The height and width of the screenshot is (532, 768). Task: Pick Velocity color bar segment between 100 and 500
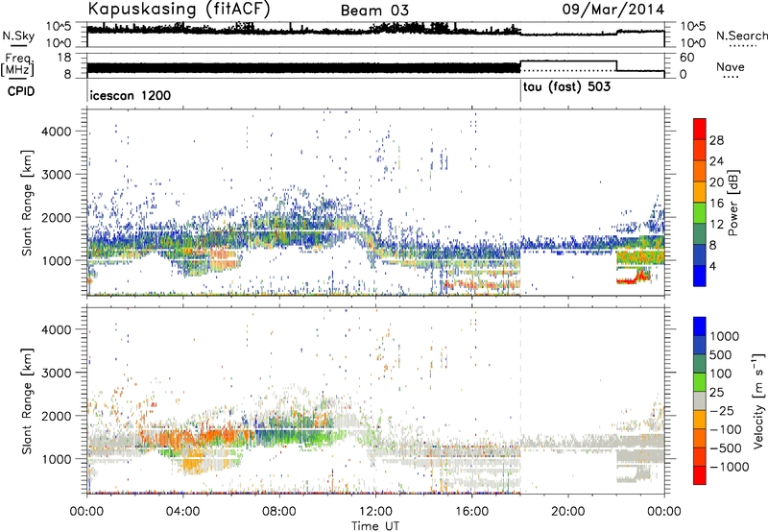pos(700,364)
